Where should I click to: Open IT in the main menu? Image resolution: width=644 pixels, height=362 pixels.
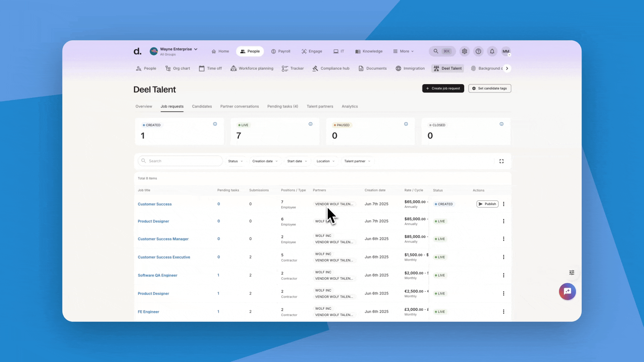coord(339,51)
